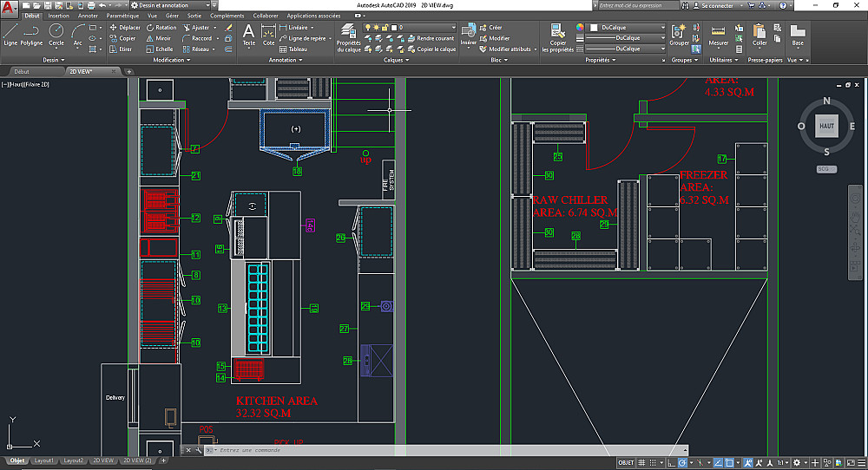Click the Mesurer utility tool
Image resolution: width=868 pixels, height=470 pixels.
[719, 35]
